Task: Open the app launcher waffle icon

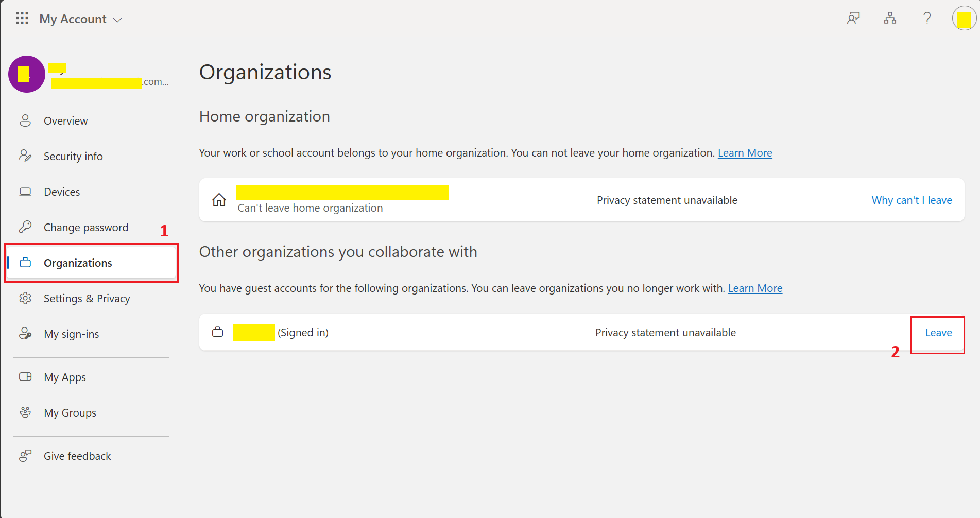Action: tap(21, 19)
